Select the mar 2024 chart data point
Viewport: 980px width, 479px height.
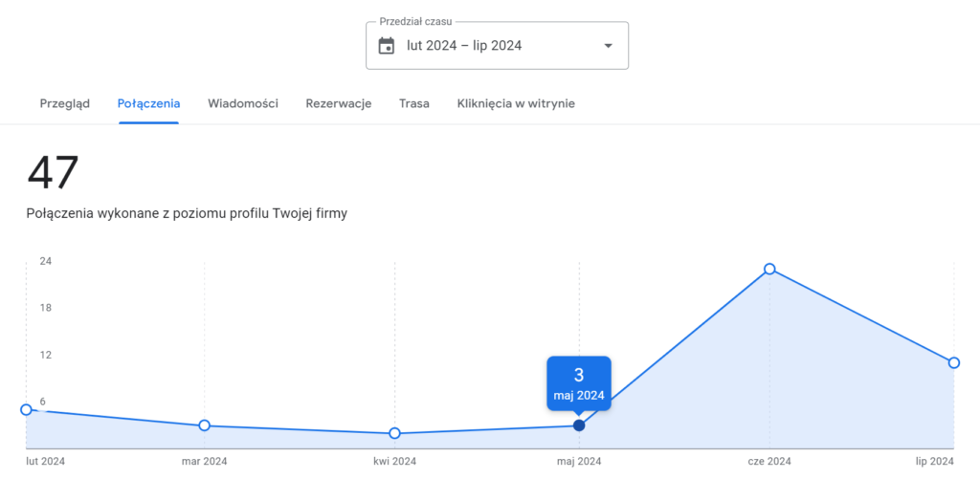click(205, 425)
